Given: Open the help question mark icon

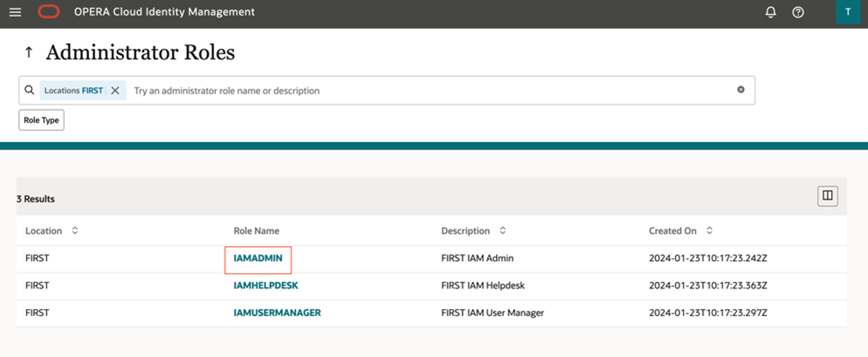Looking at the screenshot, I should pyautogui.click(x=797, y=12).
